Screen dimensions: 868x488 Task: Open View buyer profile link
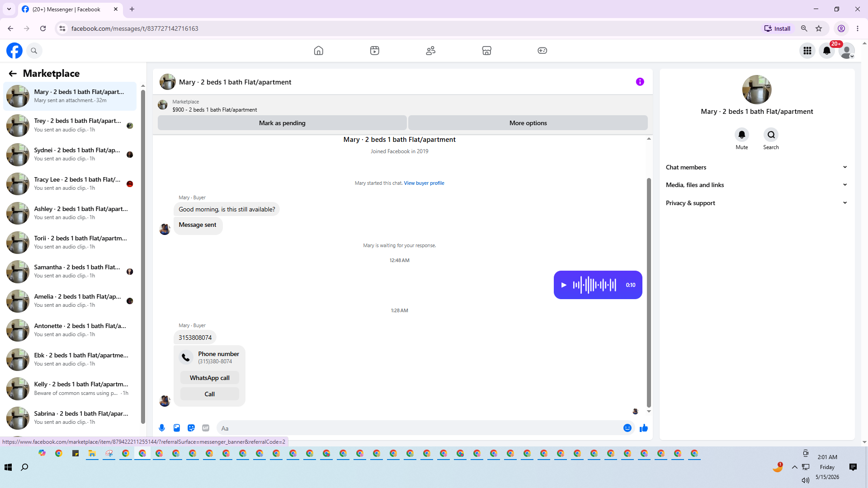tap(424, 183)
